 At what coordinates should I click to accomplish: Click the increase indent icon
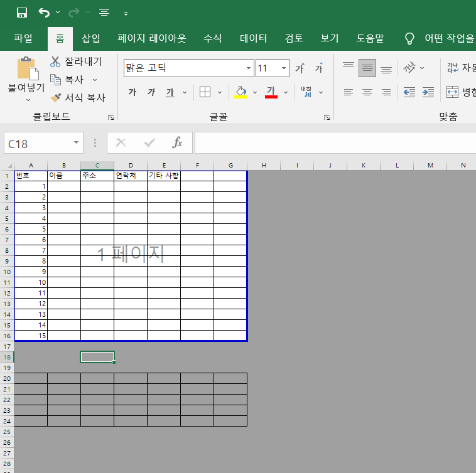tap(428, 92)
